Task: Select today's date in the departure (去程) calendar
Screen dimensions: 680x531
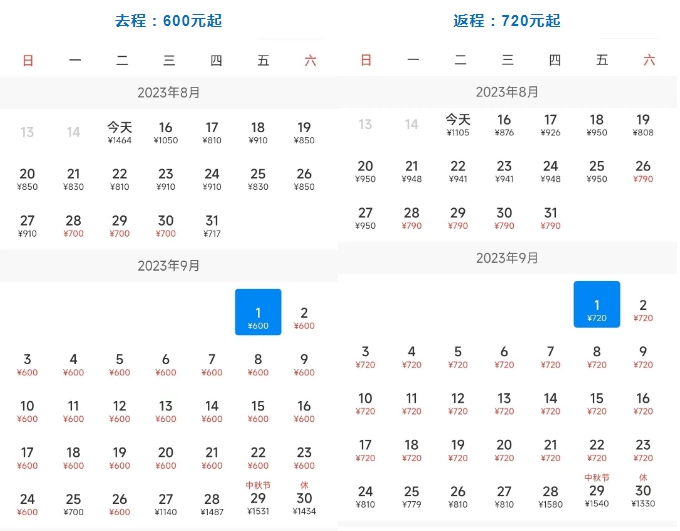Action: (120, 133)
